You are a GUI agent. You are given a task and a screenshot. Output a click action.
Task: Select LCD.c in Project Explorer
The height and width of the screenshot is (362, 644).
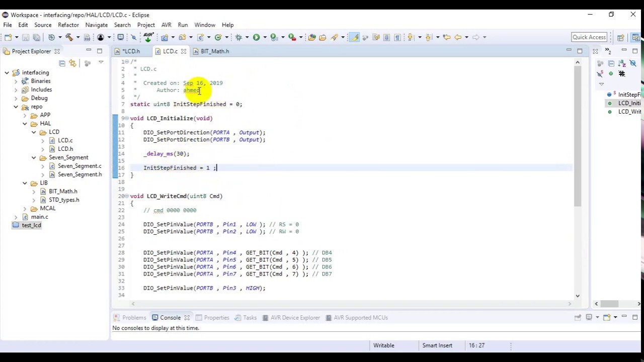tap(65, 140)
